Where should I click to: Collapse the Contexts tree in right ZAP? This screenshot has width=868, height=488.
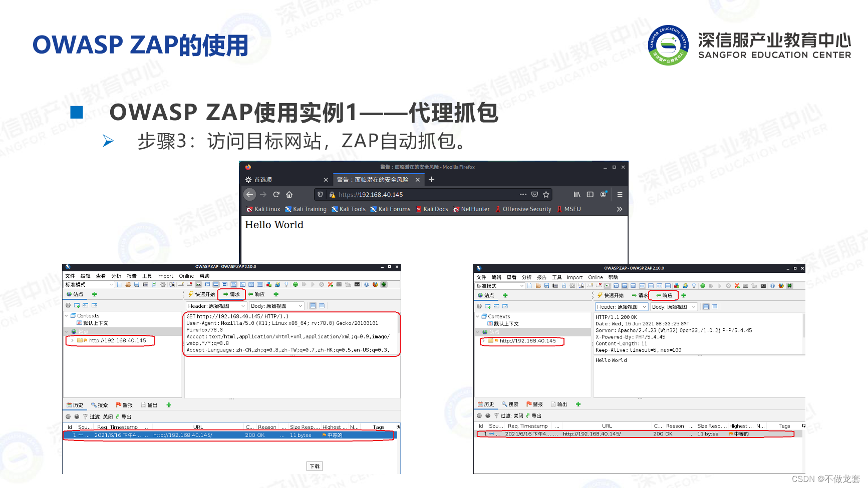click(x=477, y=316)
